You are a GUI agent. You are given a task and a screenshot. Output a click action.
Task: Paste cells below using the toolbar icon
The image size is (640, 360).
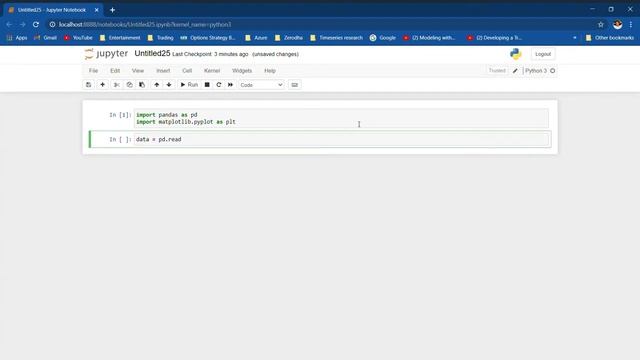coord(142,85)
